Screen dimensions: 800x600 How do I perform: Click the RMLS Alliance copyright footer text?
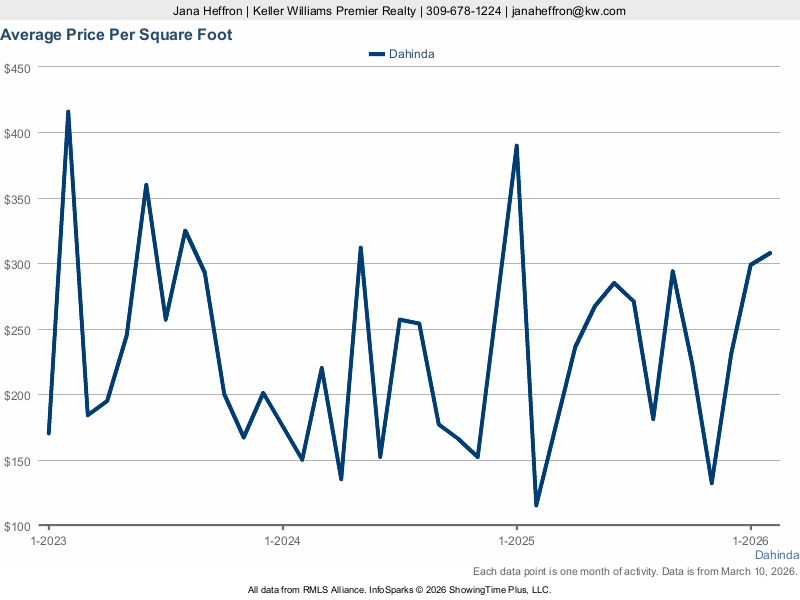click(399, 590)
